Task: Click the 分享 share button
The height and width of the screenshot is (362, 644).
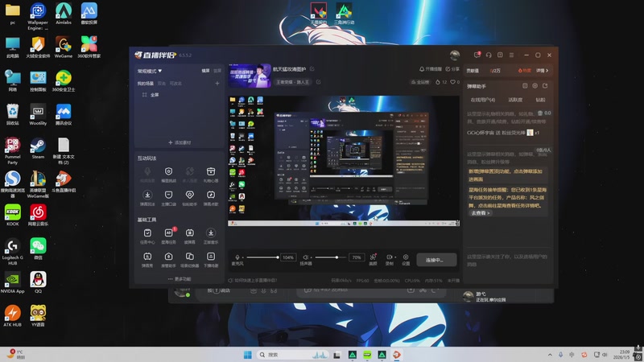Action: pos(452,69)
